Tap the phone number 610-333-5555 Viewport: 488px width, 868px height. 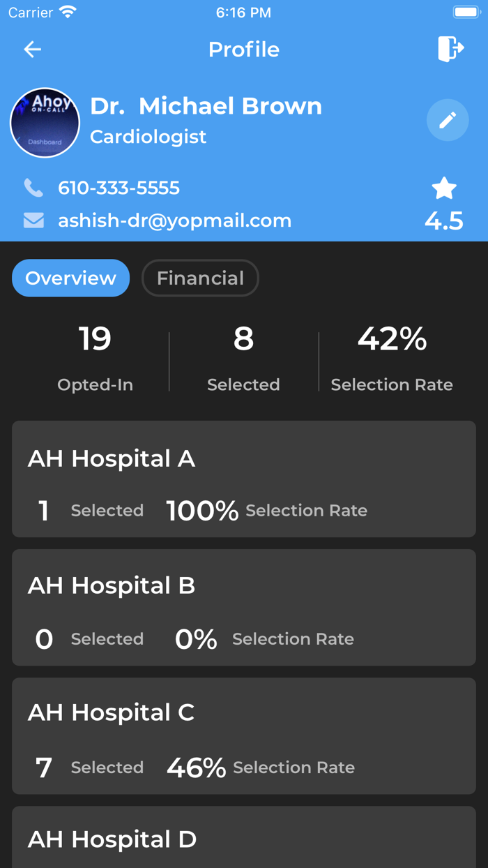tap(119, 188)
